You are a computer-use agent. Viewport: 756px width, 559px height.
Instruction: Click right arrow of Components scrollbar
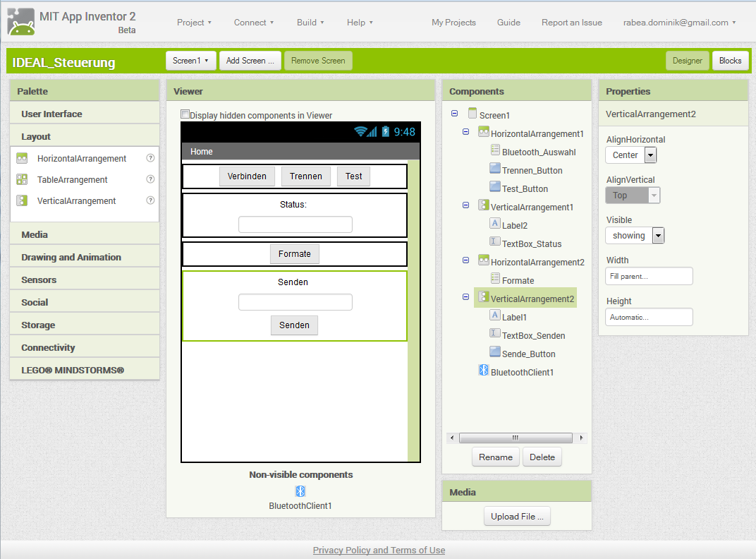582,438
